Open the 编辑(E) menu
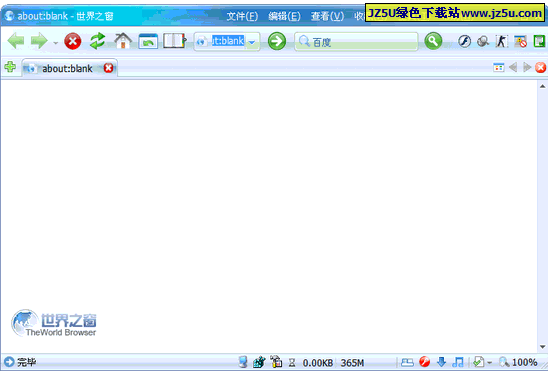This screenshot has width=548, height=372. [284, 16]
